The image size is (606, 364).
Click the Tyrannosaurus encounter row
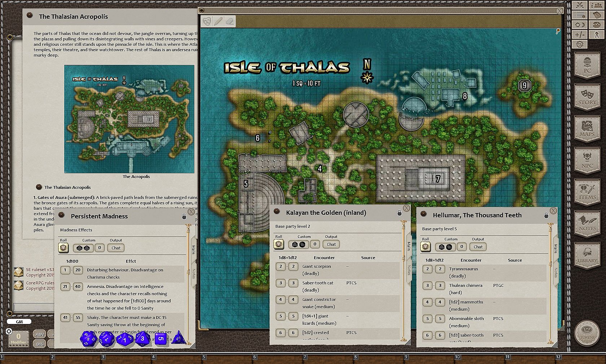tap(484, 272)
